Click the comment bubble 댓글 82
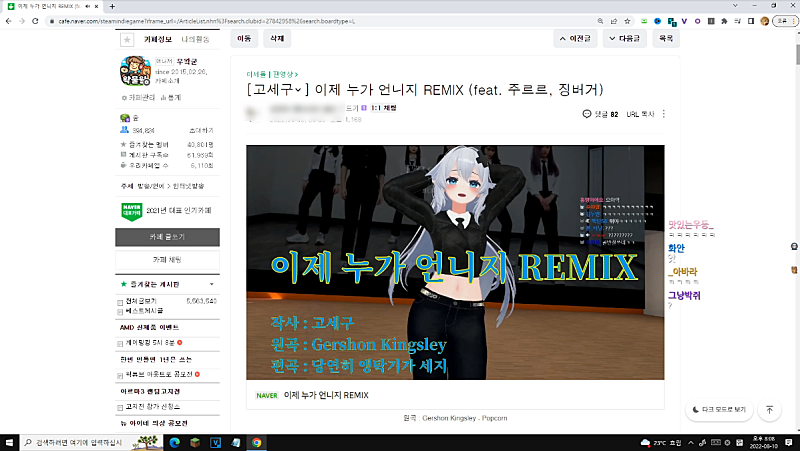This screenshot has width=800, height=451. tap(600, 114)
